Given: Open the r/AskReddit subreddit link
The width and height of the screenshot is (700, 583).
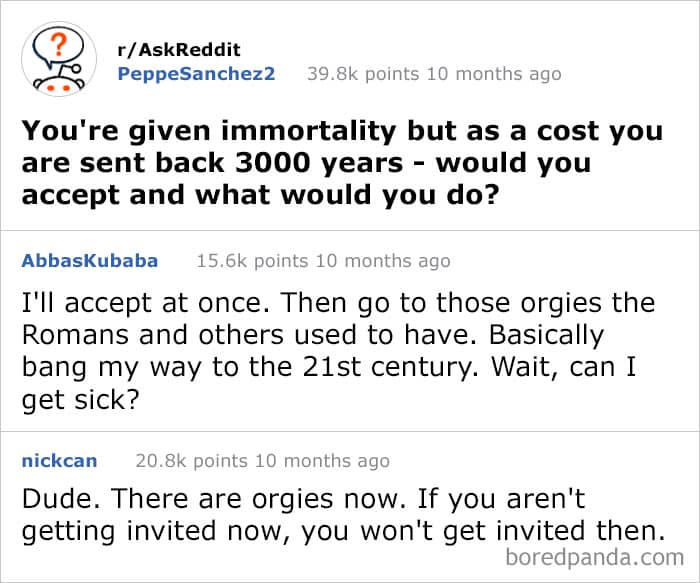Looking at the screenshot, I should 179,50.
